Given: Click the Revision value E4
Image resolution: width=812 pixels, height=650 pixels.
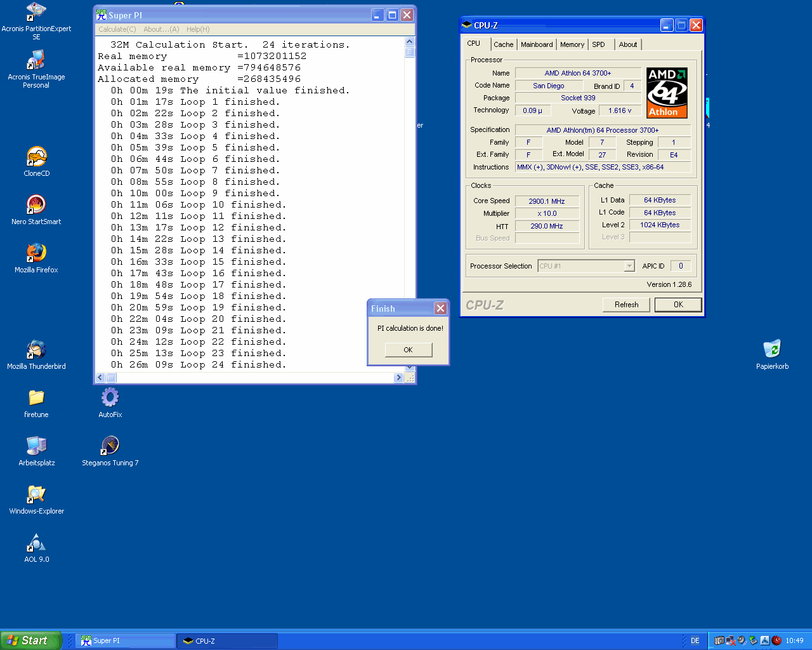Looking at the screenshot, I should point(674,155).
